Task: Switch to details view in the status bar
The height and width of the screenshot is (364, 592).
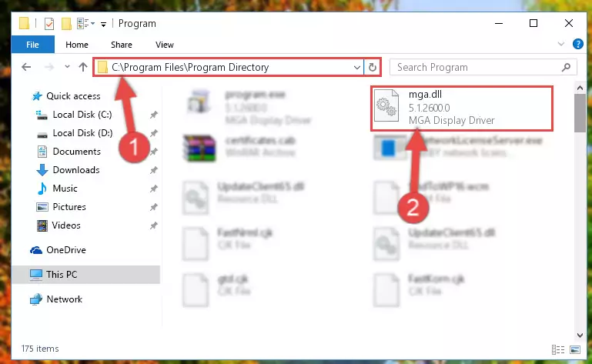Action: point(557,349)
